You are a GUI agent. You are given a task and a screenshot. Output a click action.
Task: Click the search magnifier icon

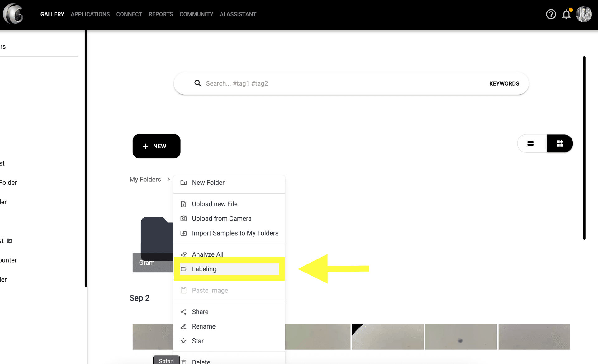click(x=198, y=83)
